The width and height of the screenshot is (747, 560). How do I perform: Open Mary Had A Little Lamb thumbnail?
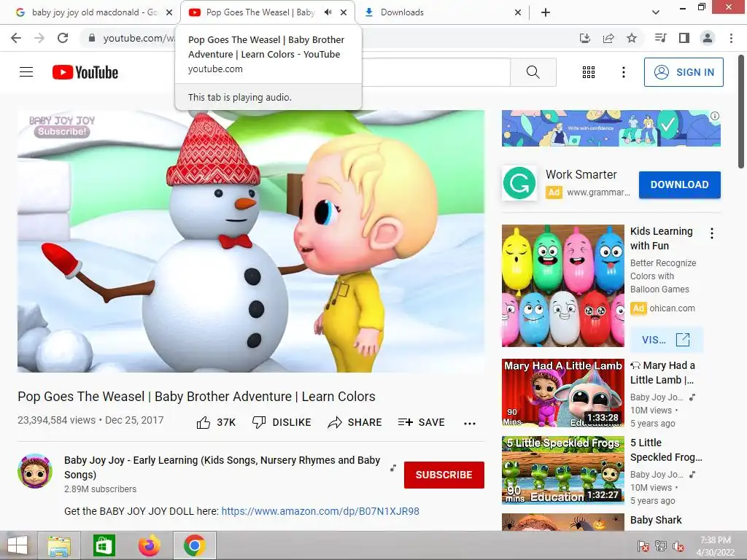coord(562,393)
